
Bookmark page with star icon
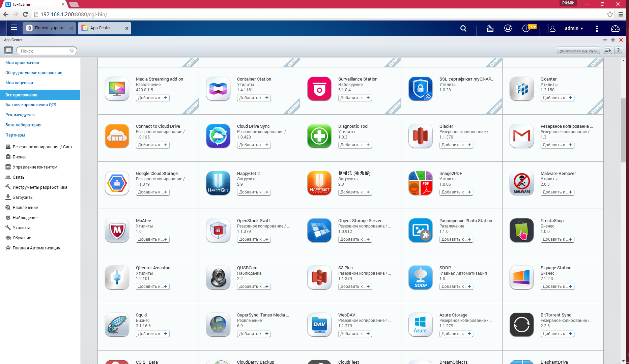(x=610, y=14)
